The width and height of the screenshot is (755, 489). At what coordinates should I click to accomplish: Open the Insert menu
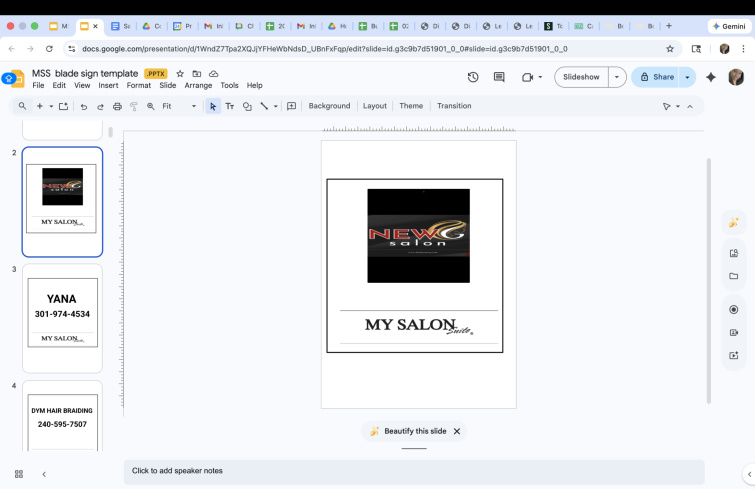(x=108, y=86)
